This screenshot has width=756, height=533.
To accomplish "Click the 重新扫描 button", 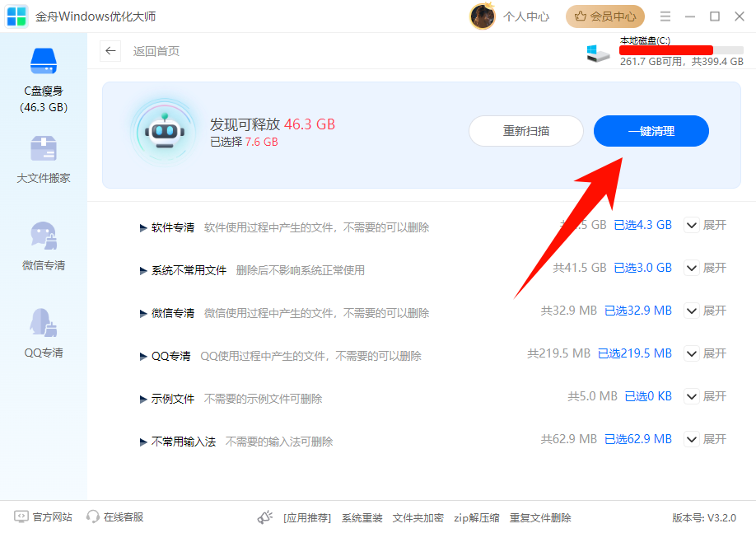I will (x=525, y=131).
